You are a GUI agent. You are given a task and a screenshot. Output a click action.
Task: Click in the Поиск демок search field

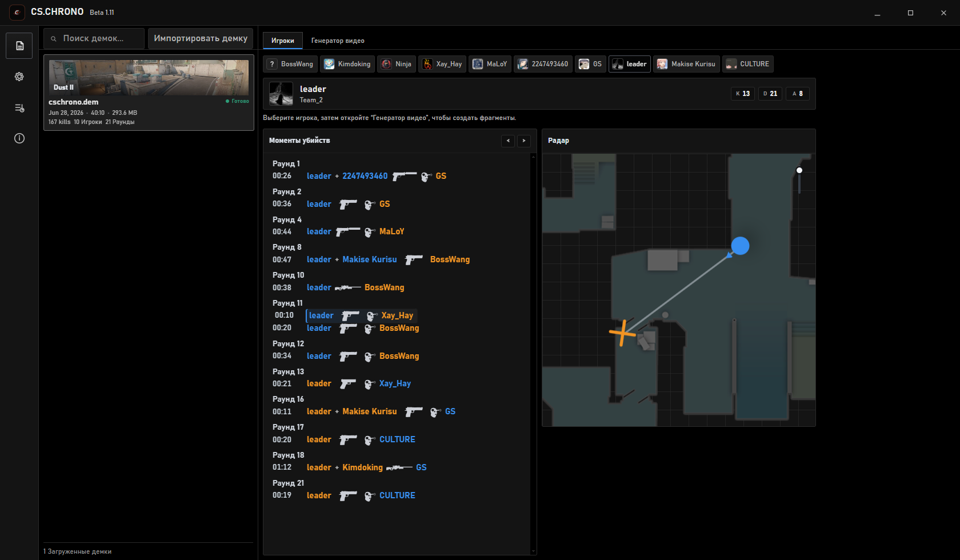[94, 38]
